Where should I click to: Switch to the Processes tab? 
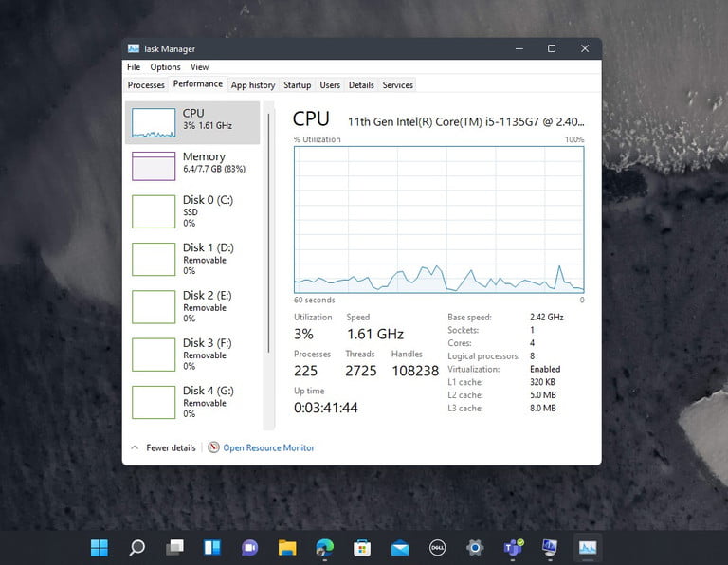[146, 85]
